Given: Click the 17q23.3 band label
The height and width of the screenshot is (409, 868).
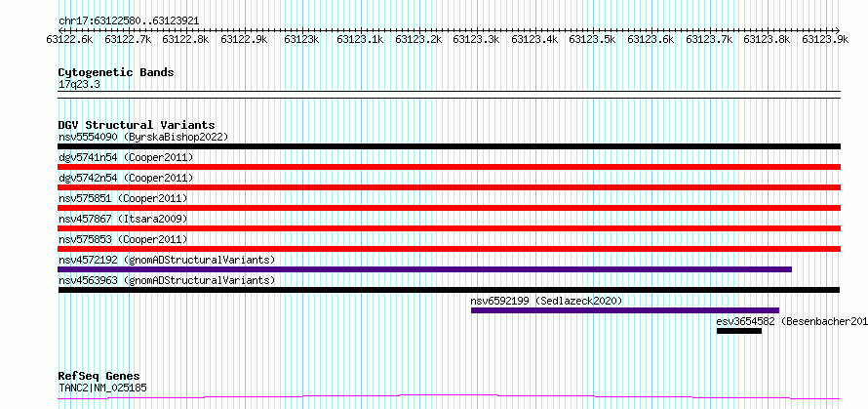Looking at the screenshot, I should (x=79, y=85).
